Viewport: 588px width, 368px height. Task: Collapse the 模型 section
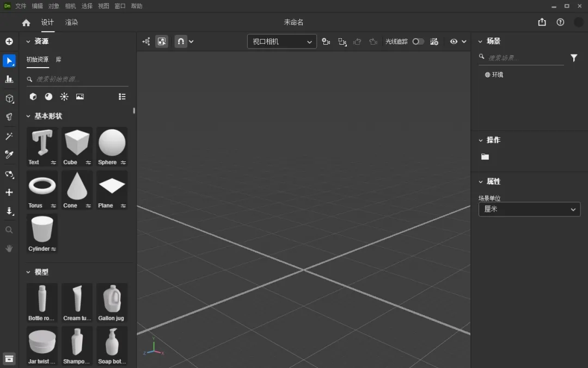tap(28, 272)
